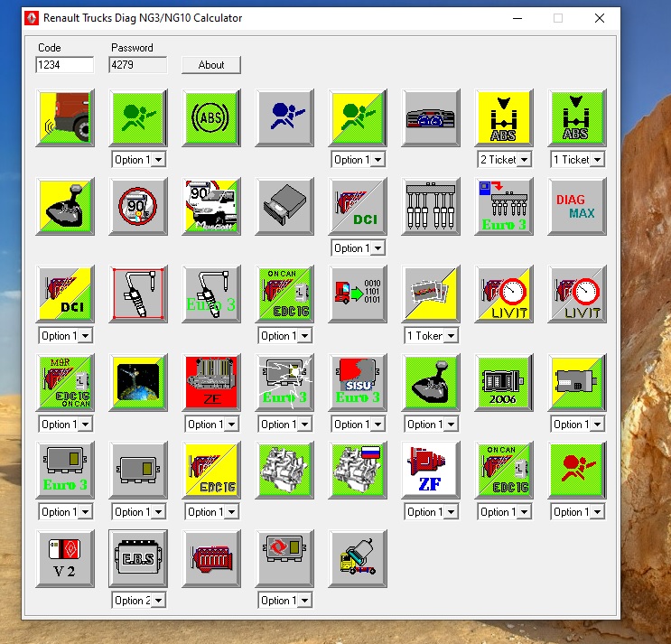Select the red ZE controller icon
671x644 pixels.
click(x=211, y=382)
